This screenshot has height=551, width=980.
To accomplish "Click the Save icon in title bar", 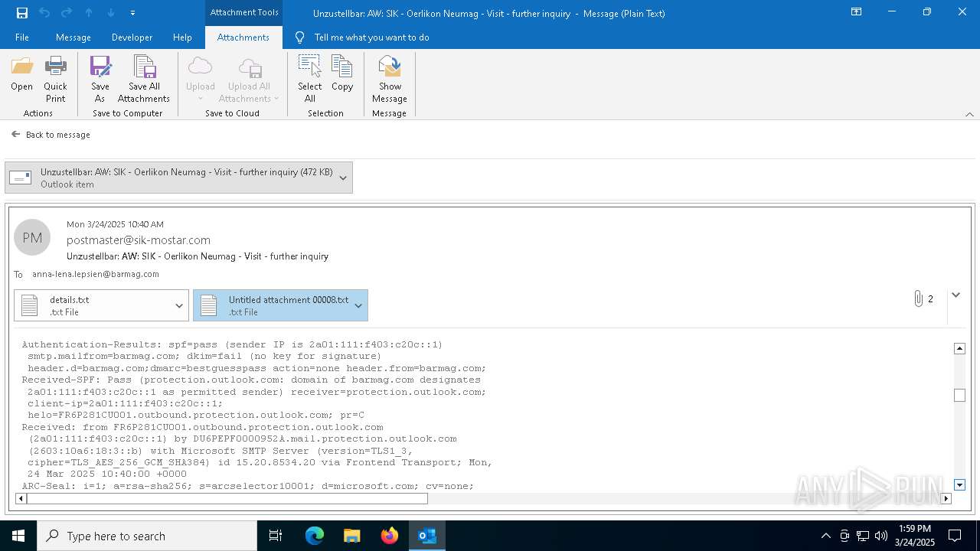I will [22, 13].
